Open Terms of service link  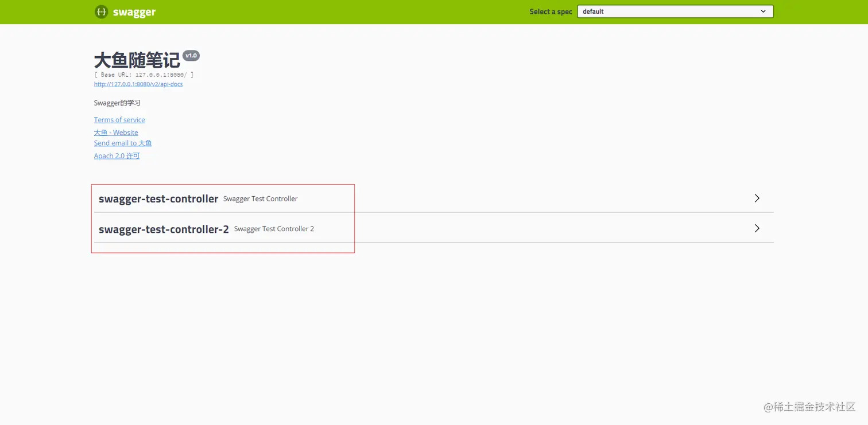click(x=119, y=120)
